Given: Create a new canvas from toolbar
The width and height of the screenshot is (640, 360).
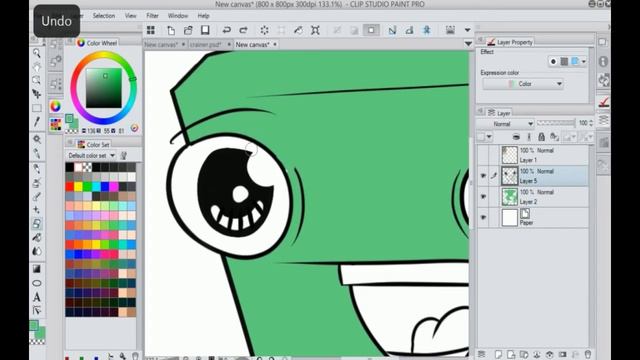Looking at the screenshot, I should click(171, 30).
